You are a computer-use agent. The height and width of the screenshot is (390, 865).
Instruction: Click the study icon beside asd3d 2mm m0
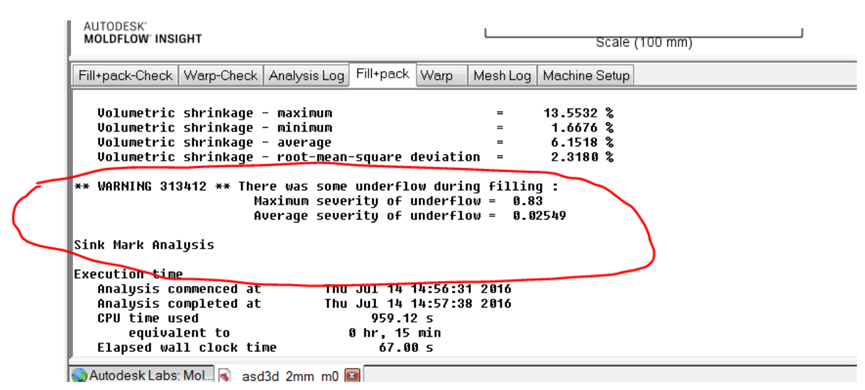225,377
